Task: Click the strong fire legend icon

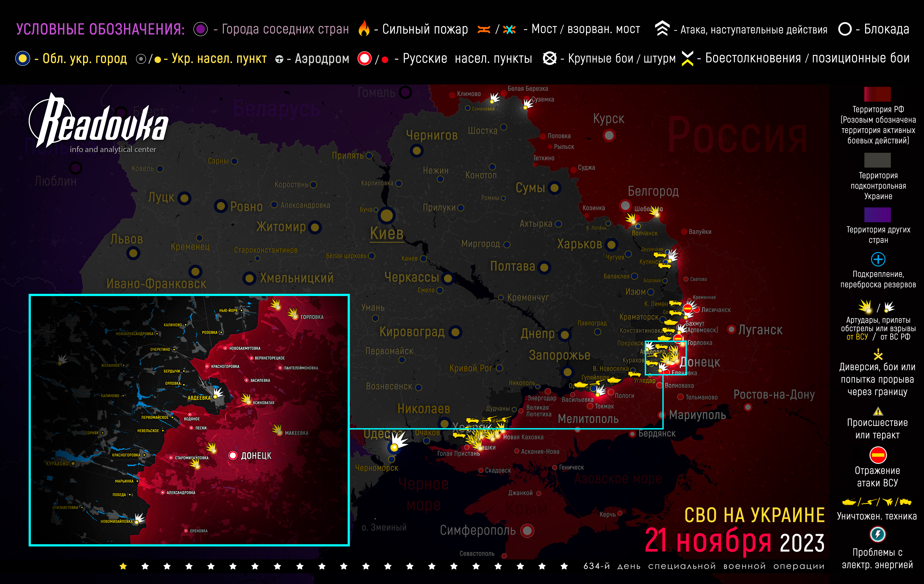Action: point(364,29)
